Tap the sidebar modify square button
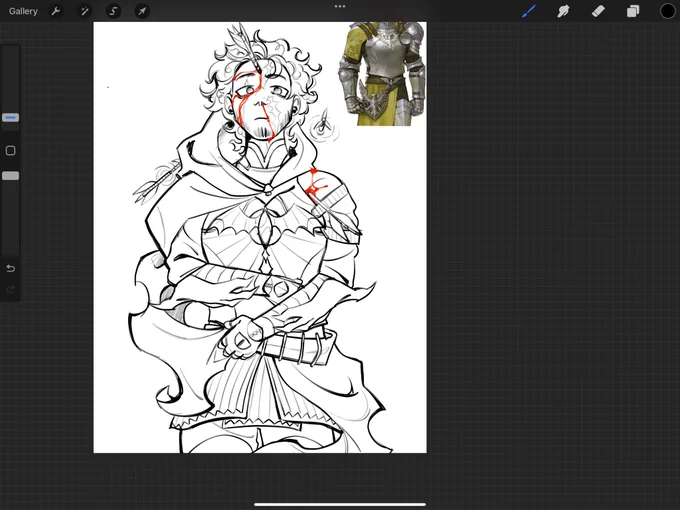The image size is (680, 510). pos(10,150)
